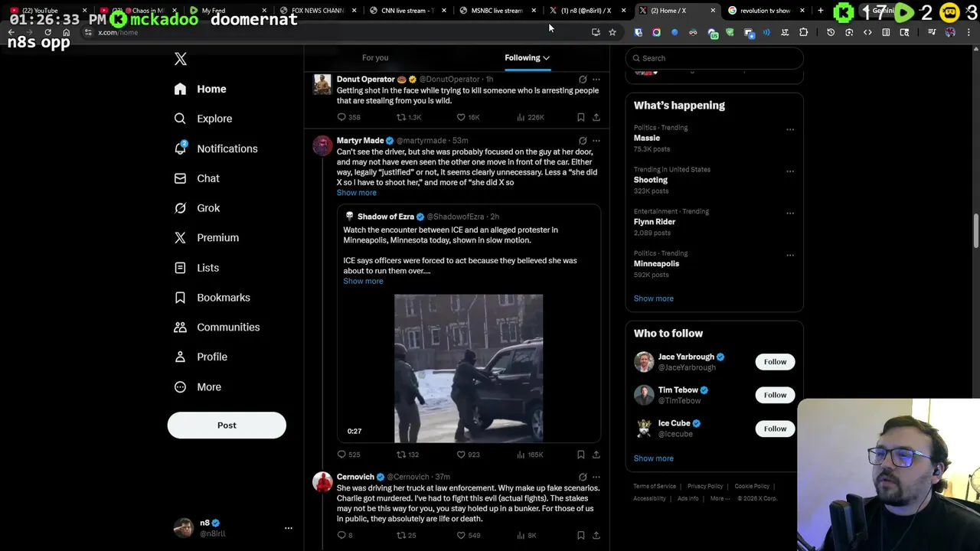Open more options on Cernovich post

[x=596, y=477]
